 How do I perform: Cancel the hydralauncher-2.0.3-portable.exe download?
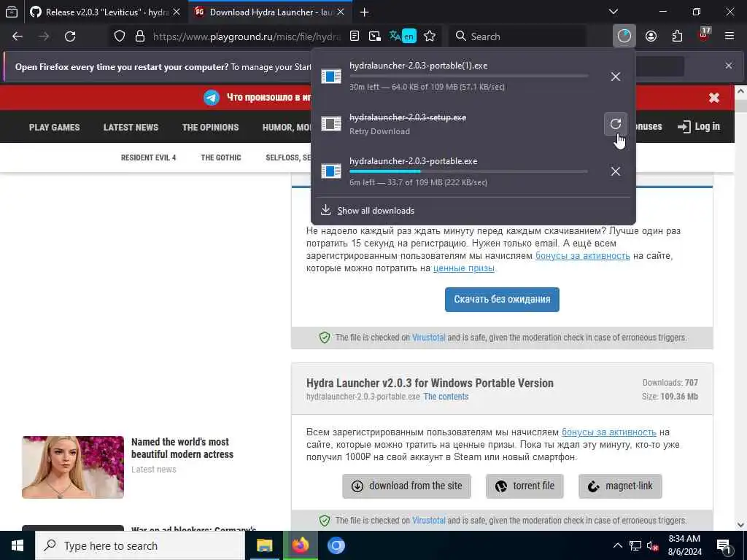point(616,171)
